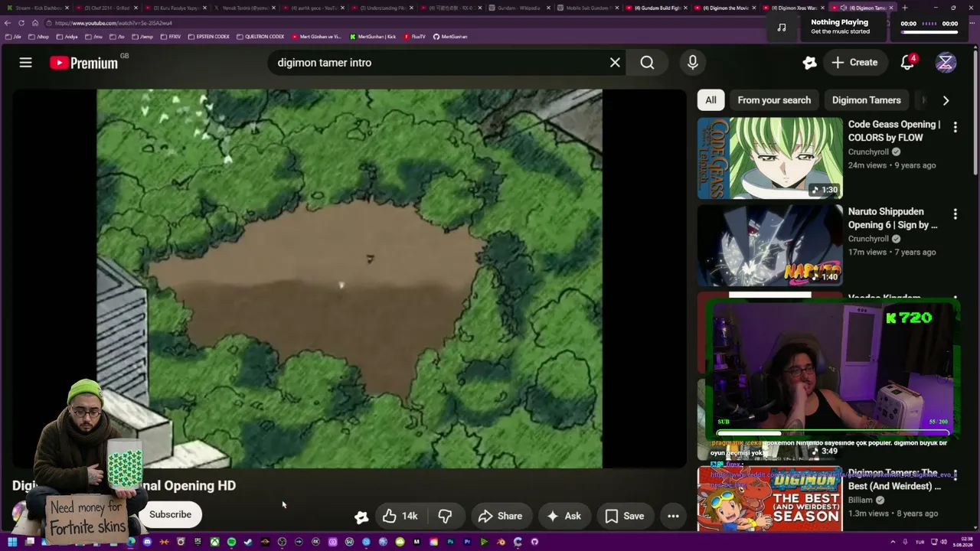Show hidden system tray icons chevron

[893, 542]
